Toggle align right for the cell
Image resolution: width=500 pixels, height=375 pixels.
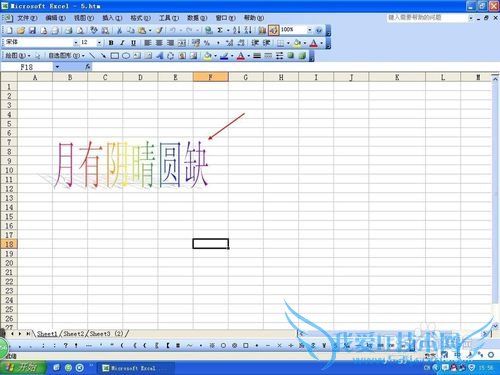[170, 43]
